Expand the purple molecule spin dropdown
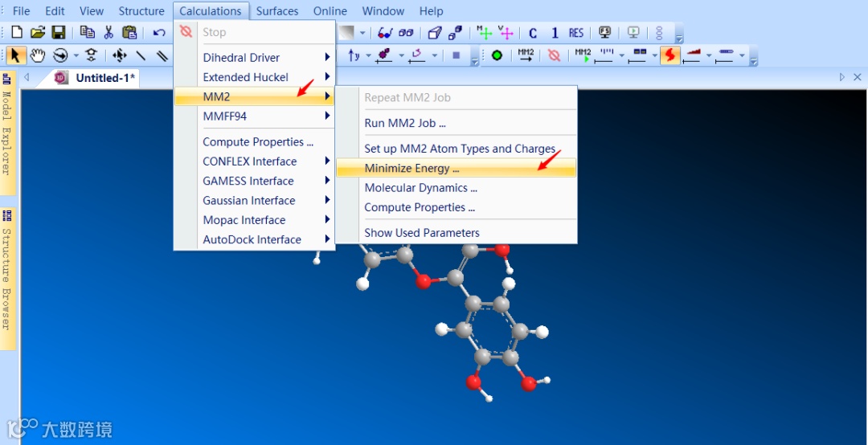 400,55
